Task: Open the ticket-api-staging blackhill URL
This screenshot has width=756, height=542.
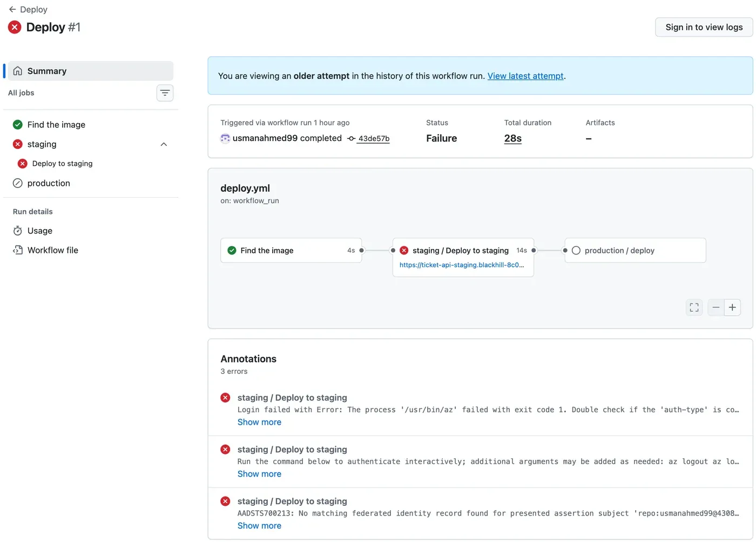Action: [x=462, y=265]
